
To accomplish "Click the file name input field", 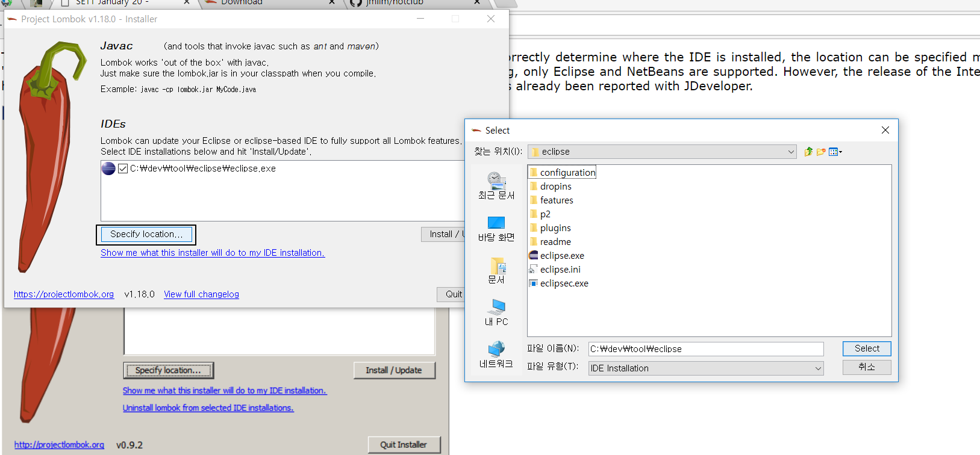I will click(x=706, y=349).
